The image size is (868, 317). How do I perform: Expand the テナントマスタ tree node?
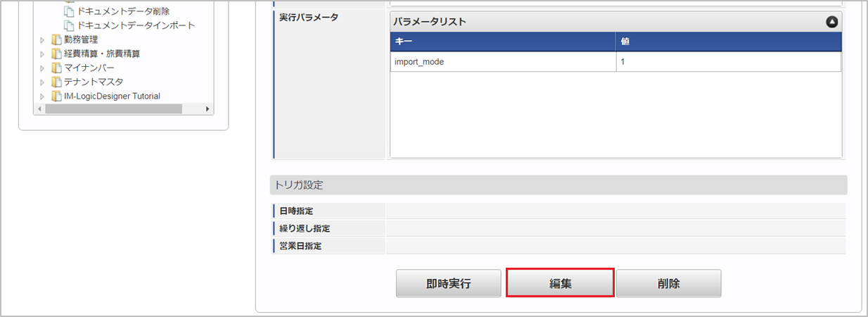click(x=43, y=82)
